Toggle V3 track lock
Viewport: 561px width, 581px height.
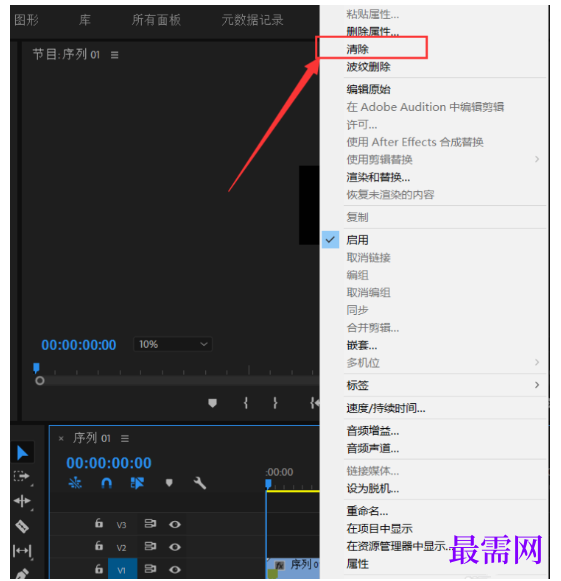tap(99, 523)
